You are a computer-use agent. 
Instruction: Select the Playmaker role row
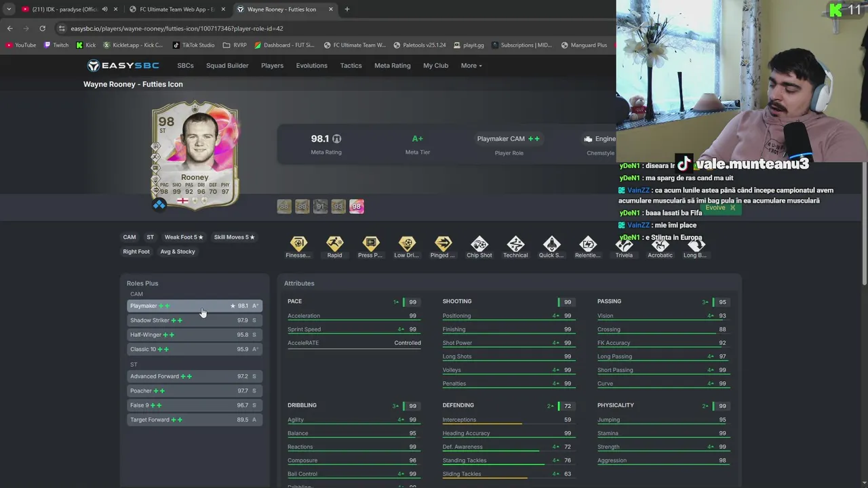pos(195,306)
